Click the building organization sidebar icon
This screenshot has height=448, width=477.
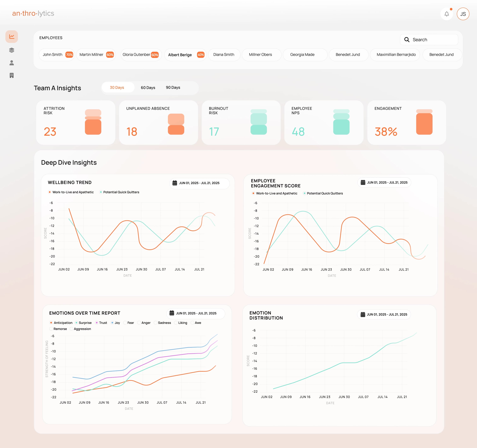(12, 75)
